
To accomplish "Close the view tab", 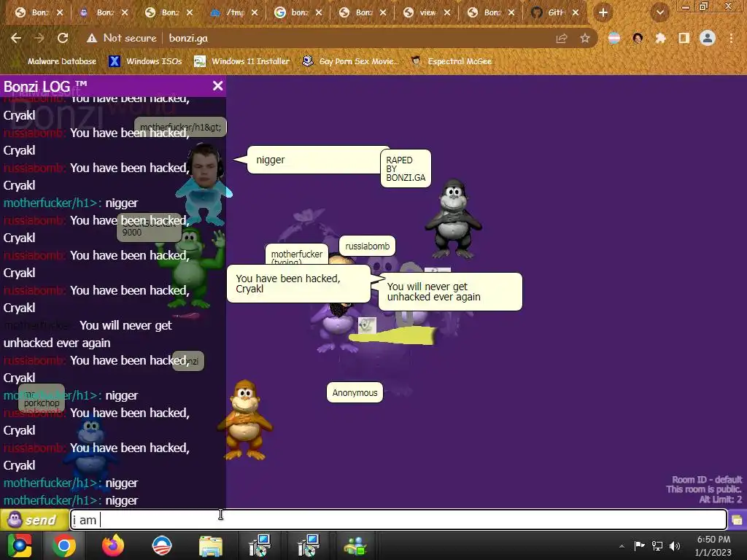I will pos(447,13).
